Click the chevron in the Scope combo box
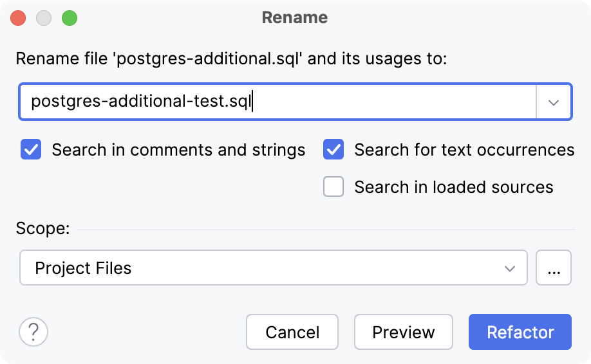591x364 pixels. click(x=510, y=268)
